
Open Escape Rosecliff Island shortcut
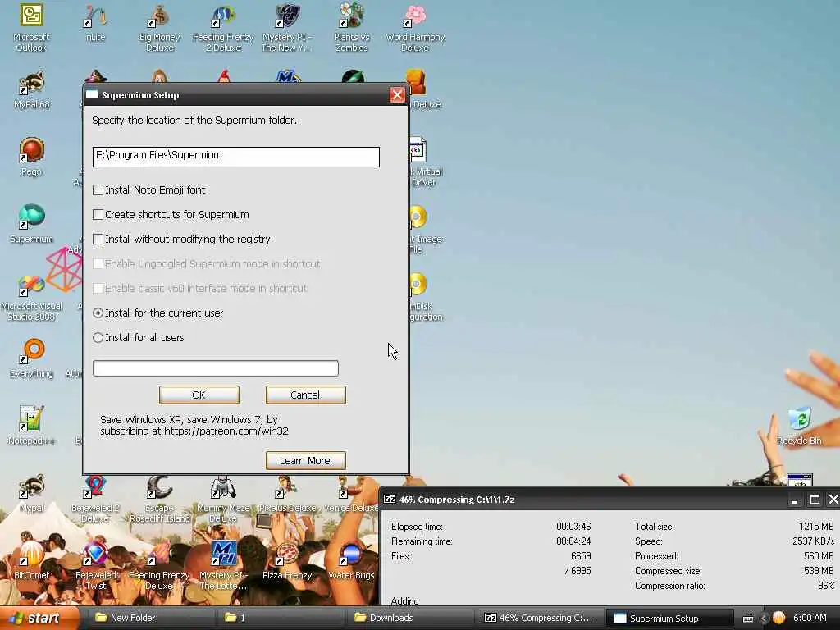coord(160,498)
